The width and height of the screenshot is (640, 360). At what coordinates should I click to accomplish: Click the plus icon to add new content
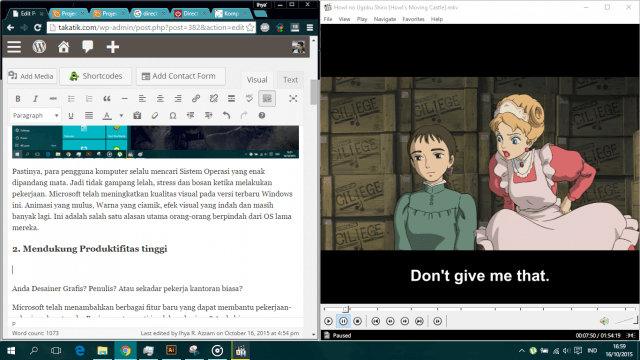coord(113,47)
